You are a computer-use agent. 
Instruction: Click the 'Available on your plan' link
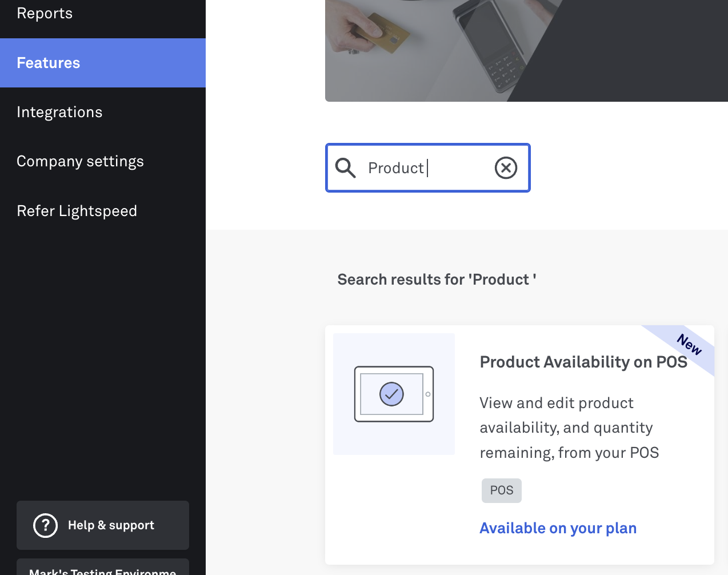[558, 528]
